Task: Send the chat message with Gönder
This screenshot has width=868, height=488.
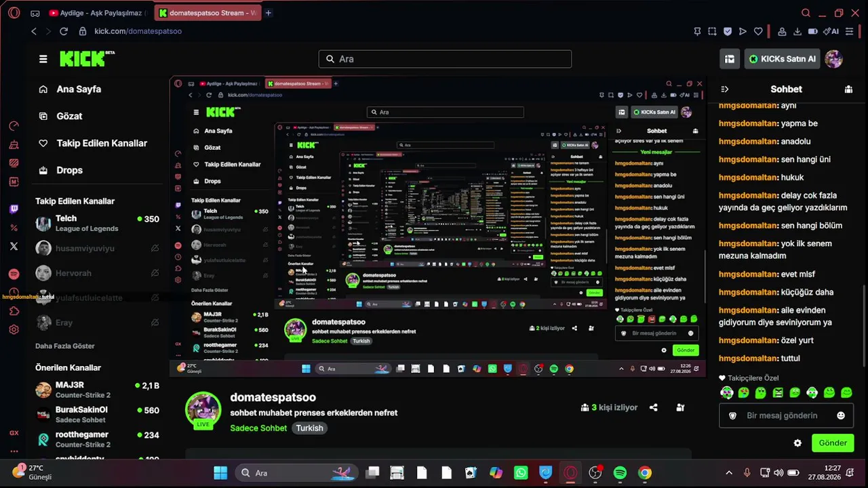Action: tap(833, 443)
